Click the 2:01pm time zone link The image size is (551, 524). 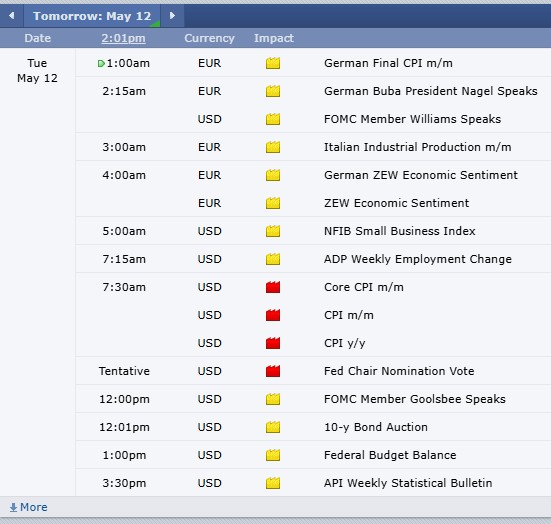pyautogui.click(x=123, y=38)
